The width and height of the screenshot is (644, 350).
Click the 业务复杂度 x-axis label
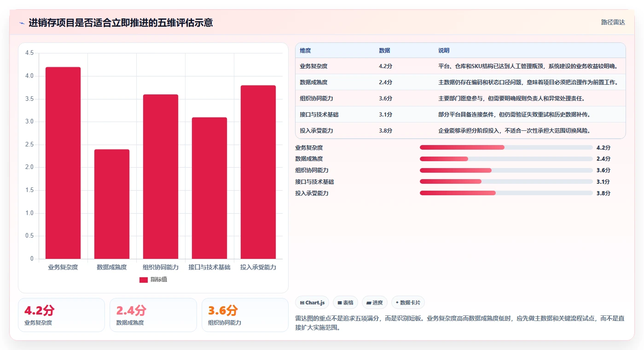pos(63,267)
